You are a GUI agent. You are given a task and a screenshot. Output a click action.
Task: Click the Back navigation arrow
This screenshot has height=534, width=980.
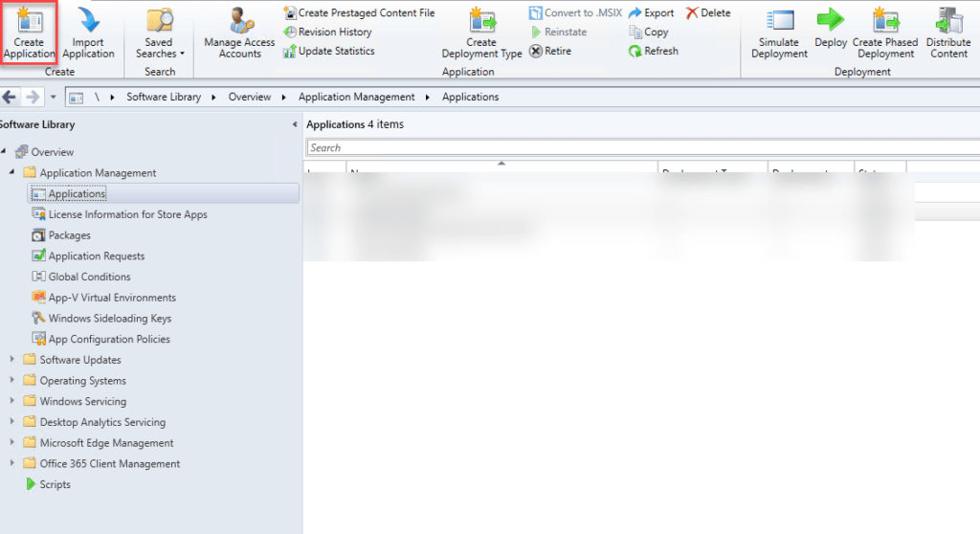(x=11, y=97)
